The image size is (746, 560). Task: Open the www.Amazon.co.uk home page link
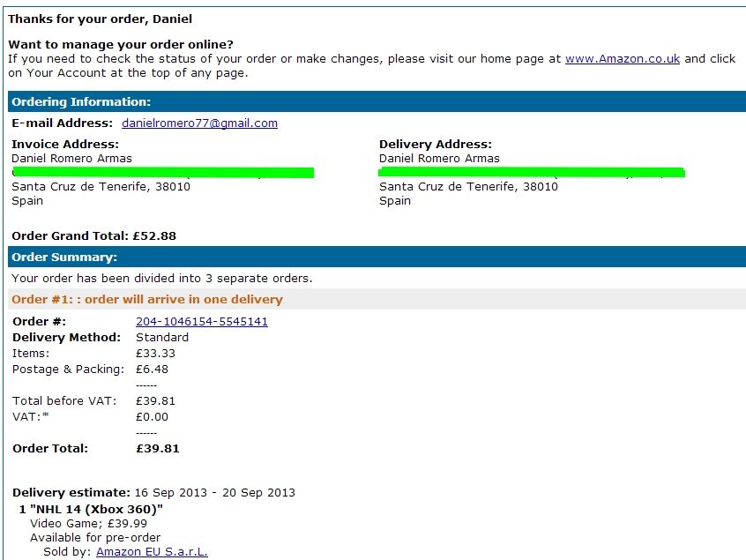[623, 58]
